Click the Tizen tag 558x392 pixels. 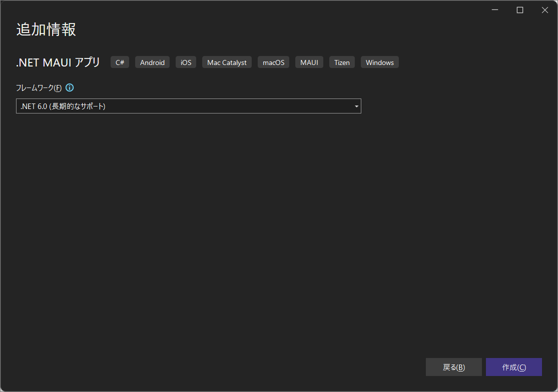coord(342,62)
